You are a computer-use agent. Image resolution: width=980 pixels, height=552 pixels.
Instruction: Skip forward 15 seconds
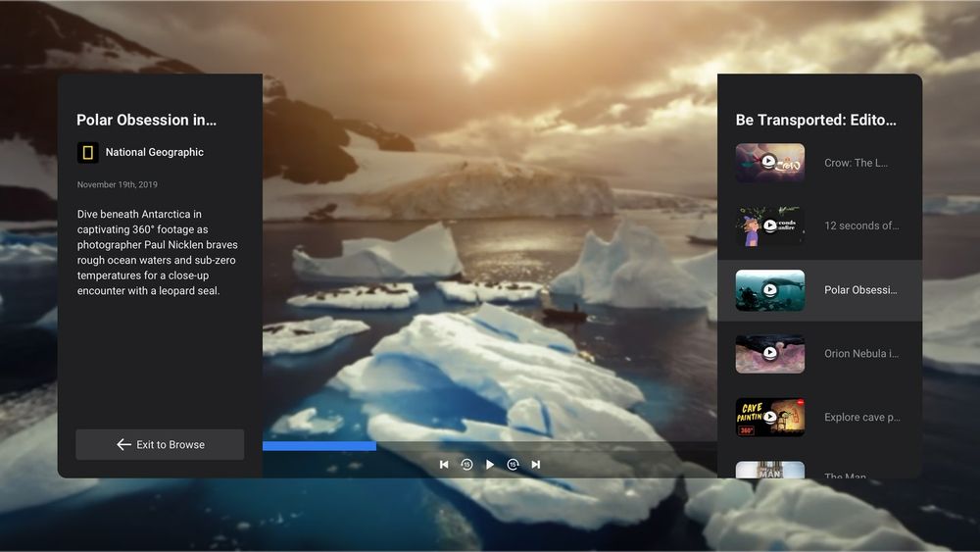514,465
